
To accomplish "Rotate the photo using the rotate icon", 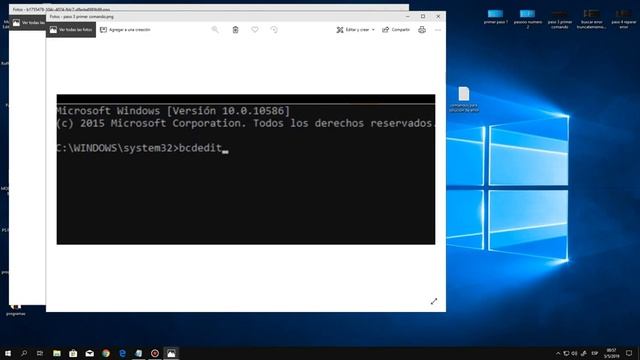I will click(x=274, y=29).
